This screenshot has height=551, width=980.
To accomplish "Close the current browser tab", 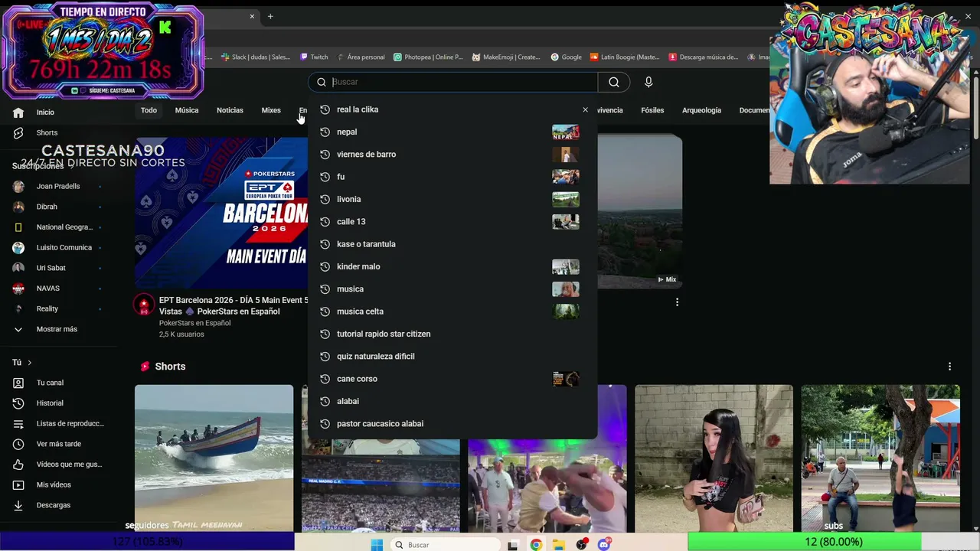I will coord(252,16).
